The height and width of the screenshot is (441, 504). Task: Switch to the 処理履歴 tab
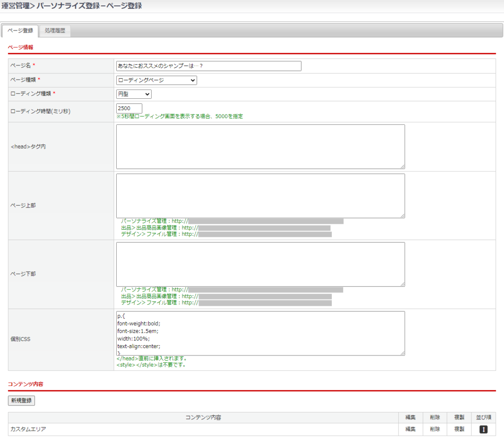(55, 30)
